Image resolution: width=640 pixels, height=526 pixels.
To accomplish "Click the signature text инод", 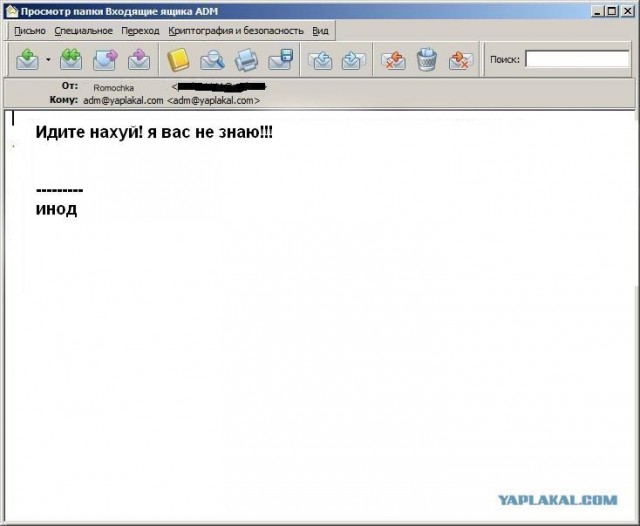I will tap(56, 209).
